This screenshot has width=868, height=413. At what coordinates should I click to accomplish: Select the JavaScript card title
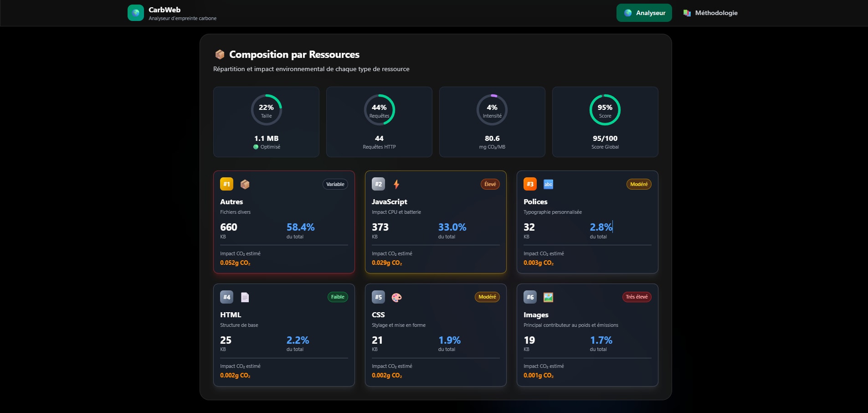(390, 201)
